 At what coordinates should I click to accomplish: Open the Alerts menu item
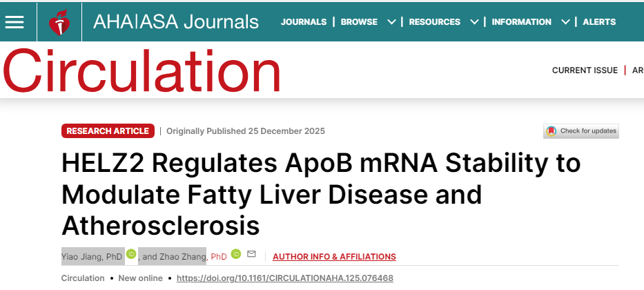click(x=599, y=21)
